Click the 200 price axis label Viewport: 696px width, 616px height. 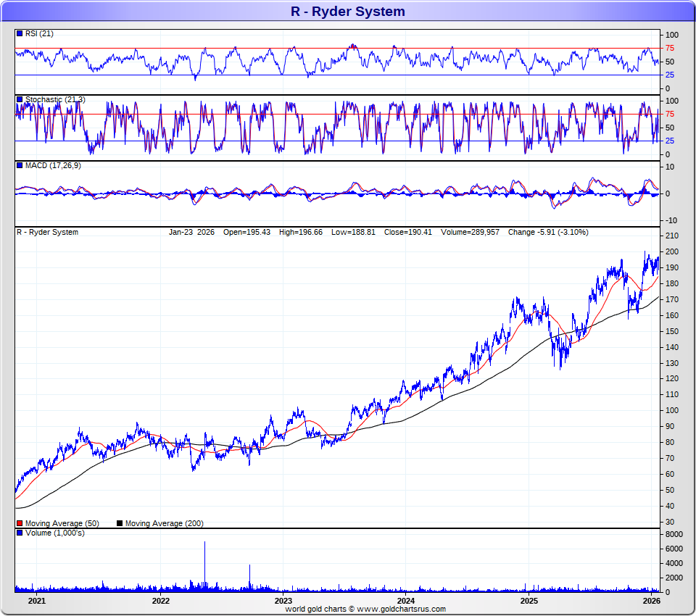click(x=672, y=251)
